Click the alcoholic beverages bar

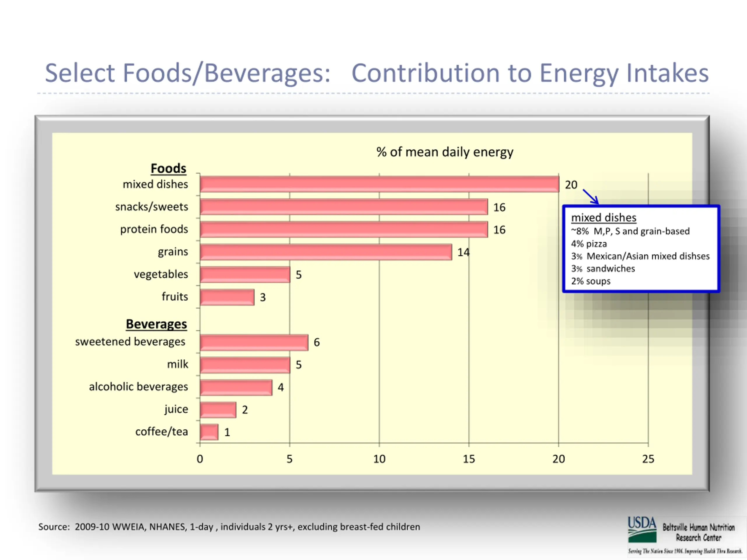click(x=236, y=387)
